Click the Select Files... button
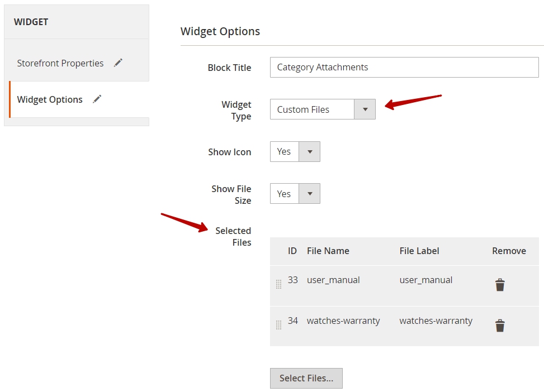 click(x=306, y=378)
